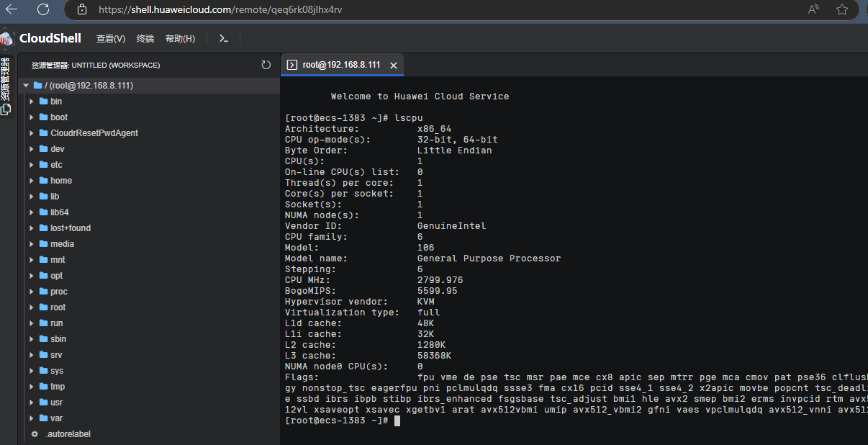This screenshot has width=868, height=445.
Task: Refresh the resource explorer file tree
Action: coord(266,65)
